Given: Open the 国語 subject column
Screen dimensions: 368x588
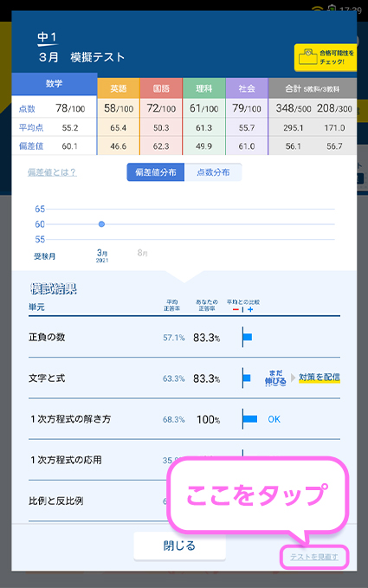Looking at the screenshot, I should click(x=161, y=88).
